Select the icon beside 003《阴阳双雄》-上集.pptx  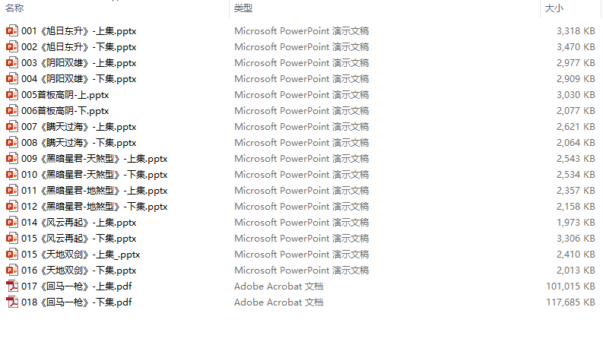[12, 62]
